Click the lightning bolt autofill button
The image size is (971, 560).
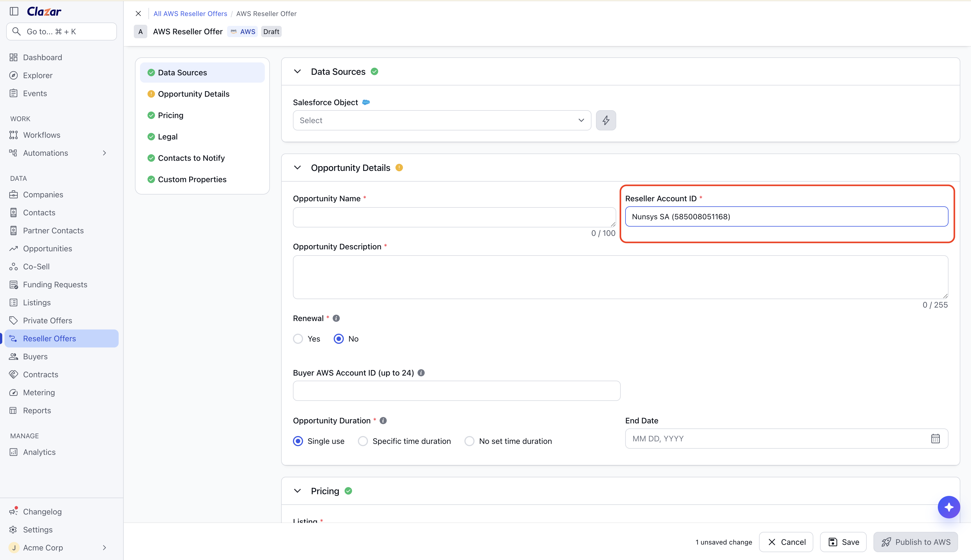tap(606, 120)
